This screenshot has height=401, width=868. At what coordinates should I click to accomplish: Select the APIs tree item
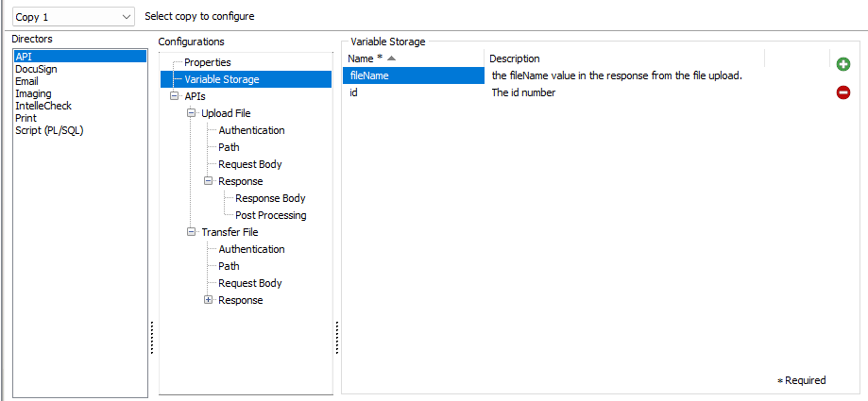pos(195,96)
